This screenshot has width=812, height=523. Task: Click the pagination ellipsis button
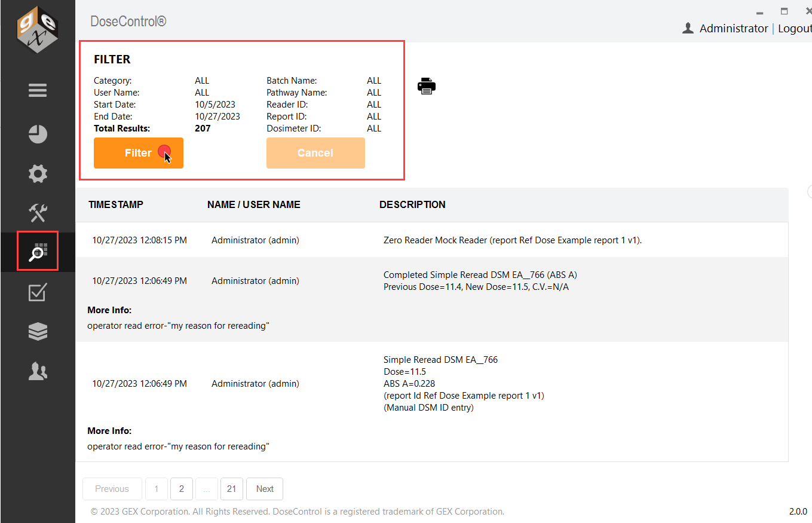(x=207, y=489)
